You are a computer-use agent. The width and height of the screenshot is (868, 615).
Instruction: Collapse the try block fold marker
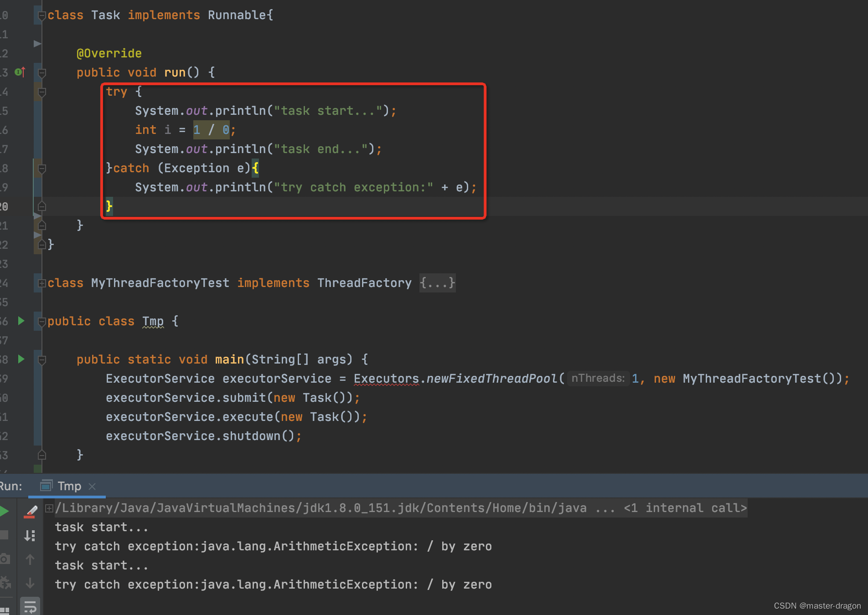click(x=41, y=92)
